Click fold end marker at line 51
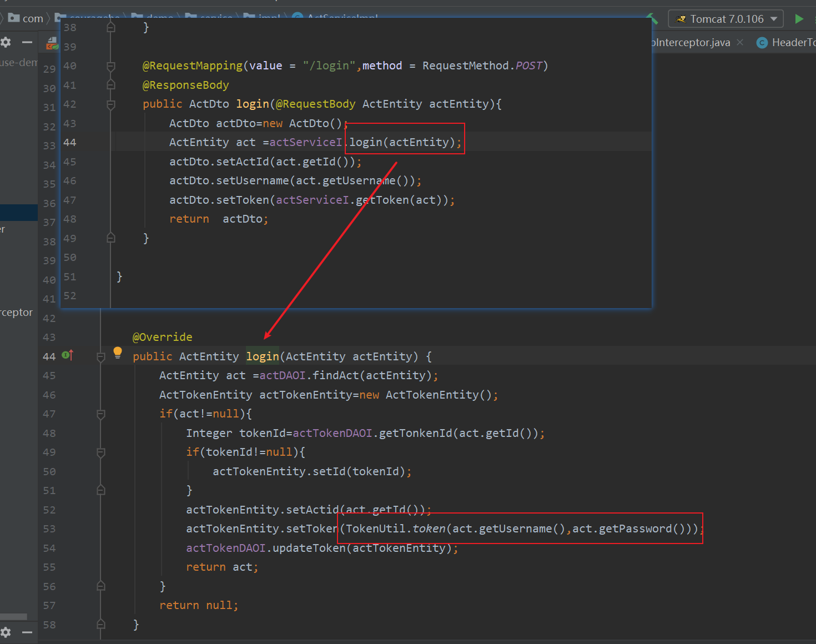 pos(101,490)
